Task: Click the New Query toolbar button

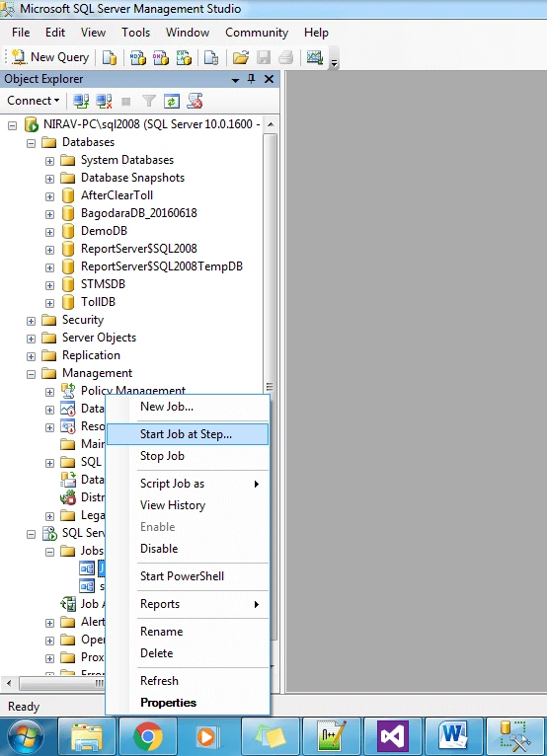Action: pyautogui.click(x=50, y=57)
